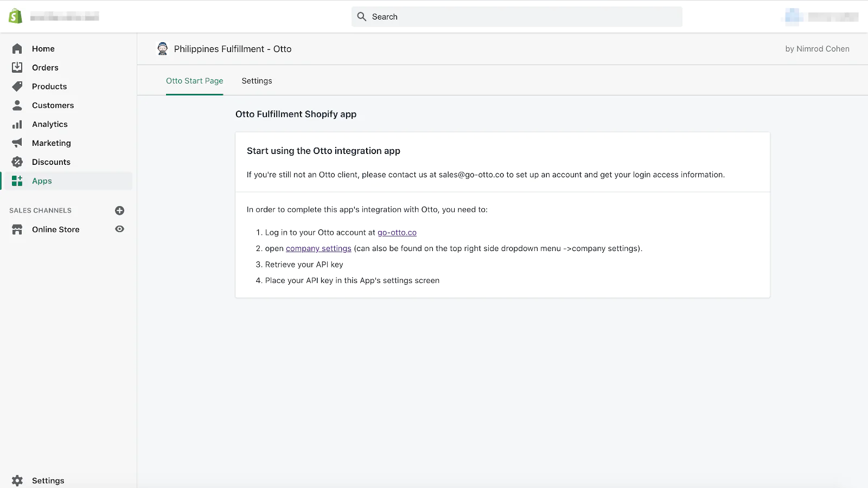Switch to the app Settings tab
This screenshot has height=488, width=868.
(257, 81)
